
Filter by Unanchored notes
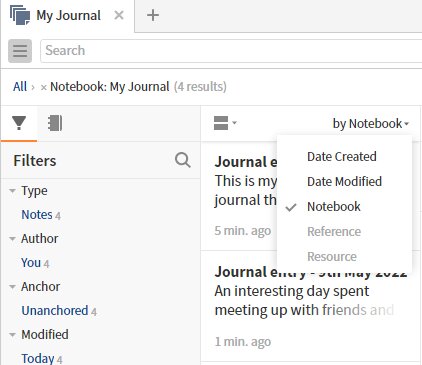(55, 311)
